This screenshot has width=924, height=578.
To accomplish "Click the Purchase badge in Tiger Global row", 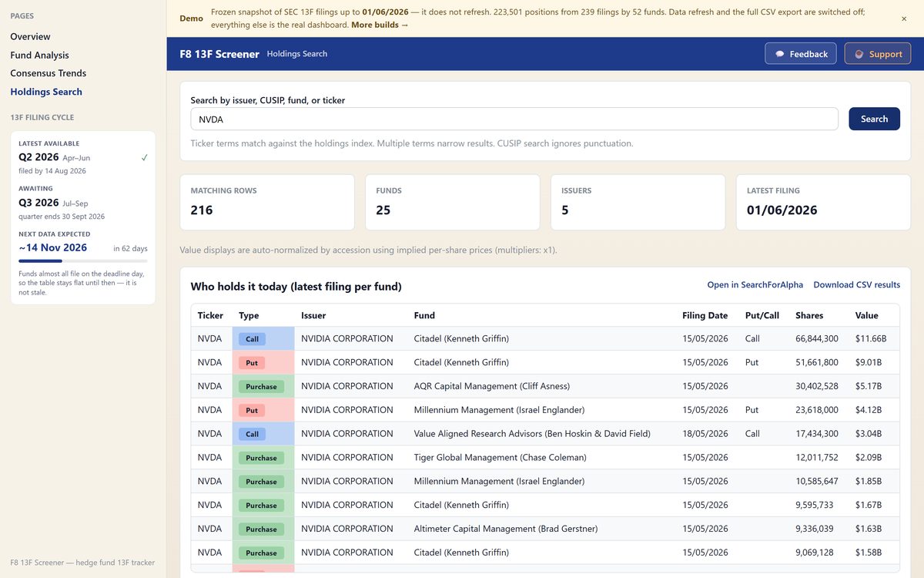I will click(x=261, y=458).
